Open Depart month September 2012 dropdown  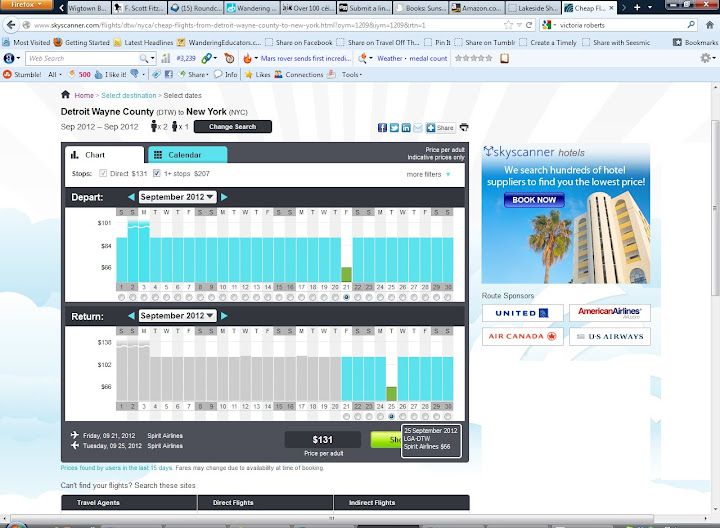[177, 197]
